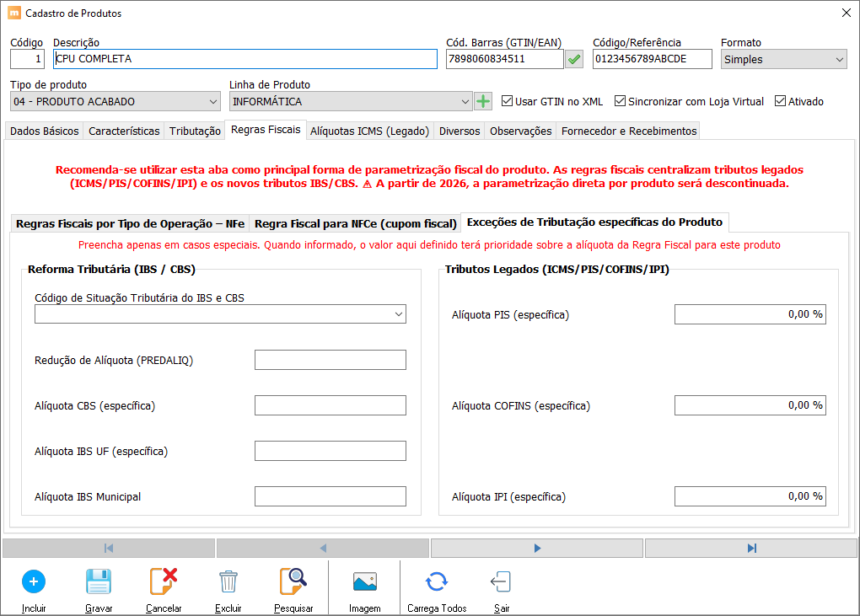Viewport: 860px width, 616px height.
Task: Open the Regra Fiscal para NFCe tab
Action: (x=355, y=223)
